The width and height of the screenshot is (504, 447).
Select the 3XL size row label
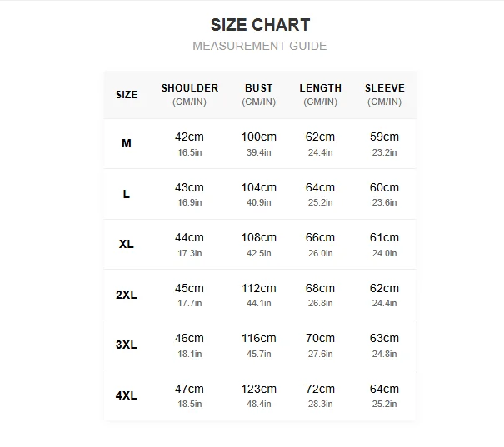[x=127, y=345]
